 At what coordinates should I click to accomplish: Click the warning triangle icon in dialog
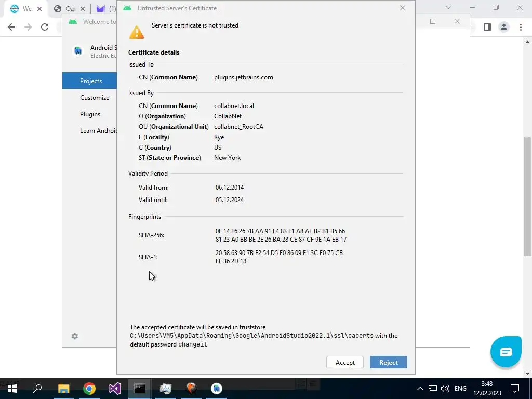[137, 32]
